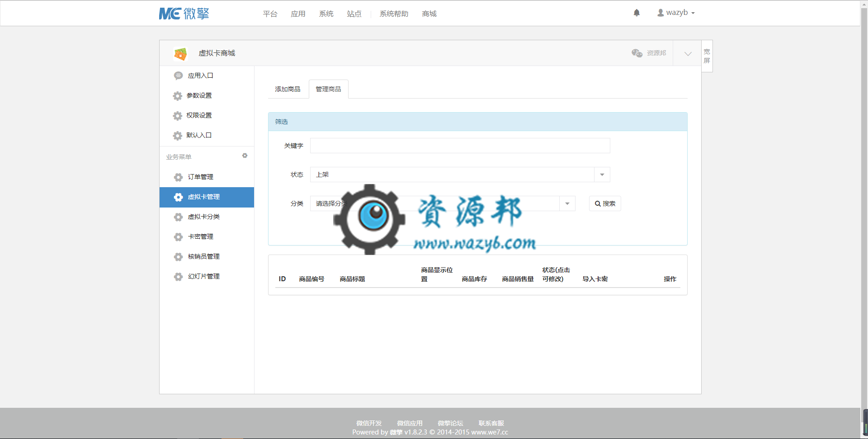
Task: Click the 状态 dropdown arrow
Action: coord(602,175)
